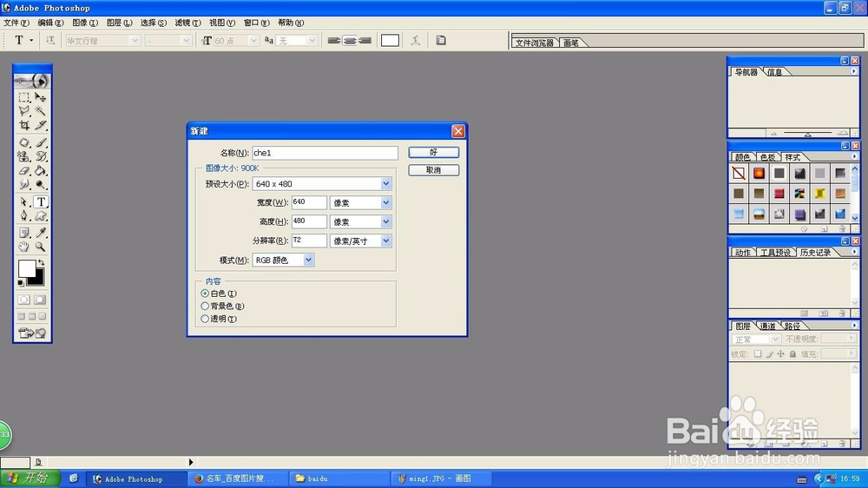
Task: Open the width units 像素 dropdown
Action: pyautogui.click(x=386, y=202)
